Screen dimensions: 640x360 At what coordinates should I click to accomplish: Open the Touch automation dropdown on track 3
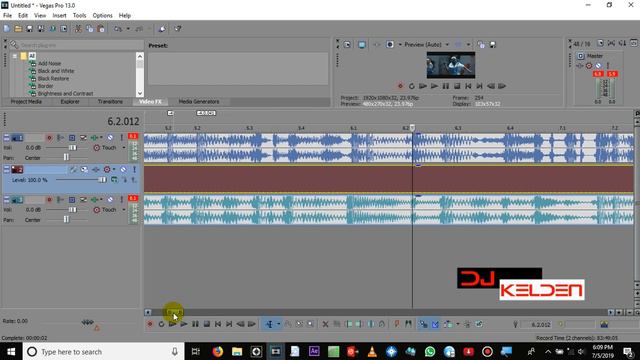point(124,210)
